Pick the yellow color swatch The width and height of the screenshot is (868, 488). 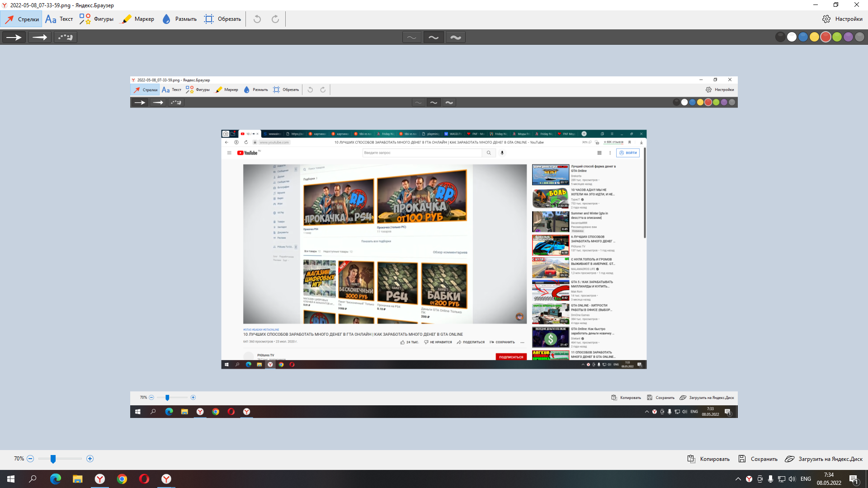[814, 37]
